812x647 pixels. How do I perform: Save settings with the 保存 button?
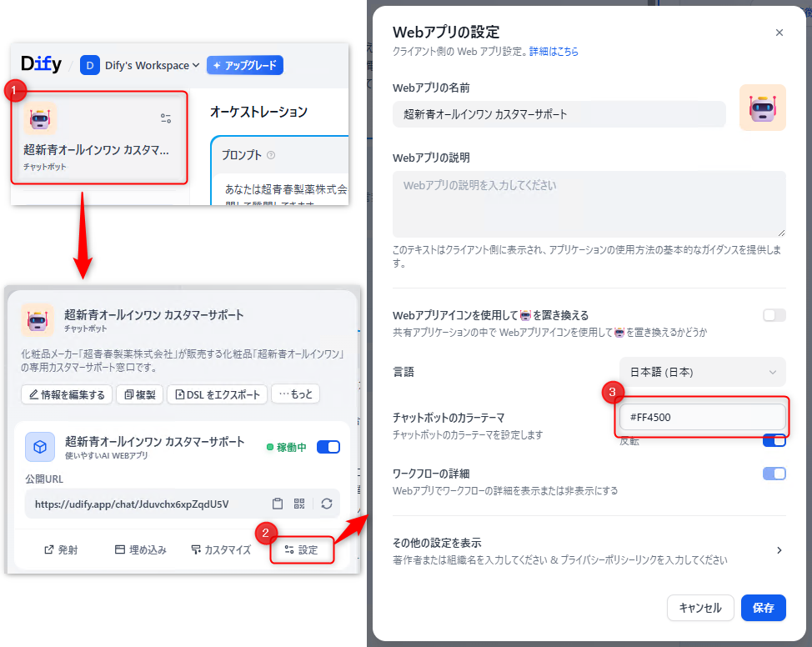point(763,608)
